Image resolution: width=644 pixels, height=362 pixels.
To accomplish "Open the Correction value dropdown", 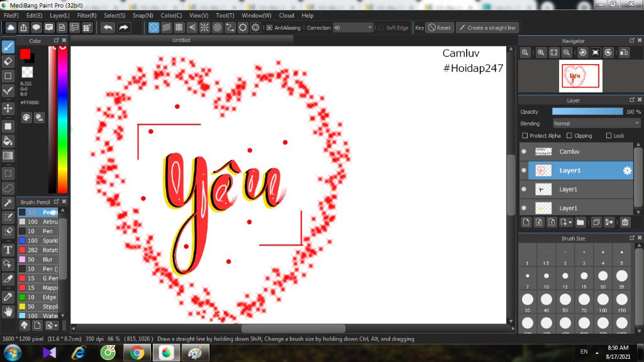I will click(x=353, y=28).
